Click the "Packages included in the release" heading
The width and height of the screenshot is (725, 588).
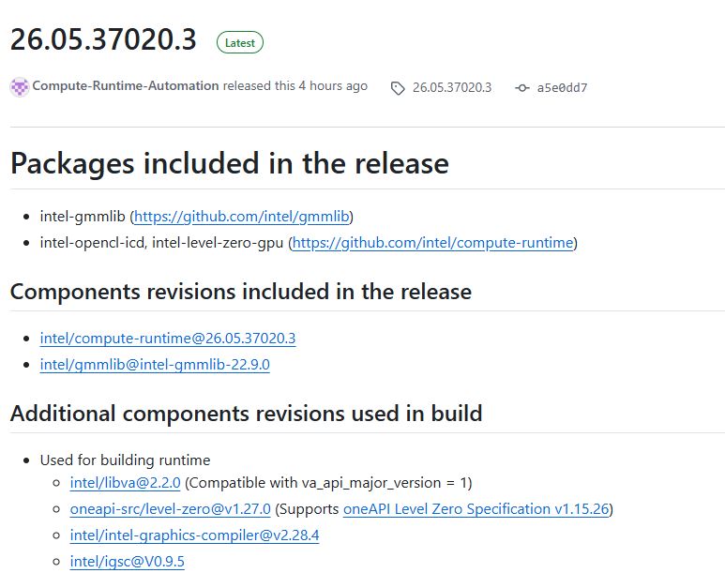coord(230,164)
